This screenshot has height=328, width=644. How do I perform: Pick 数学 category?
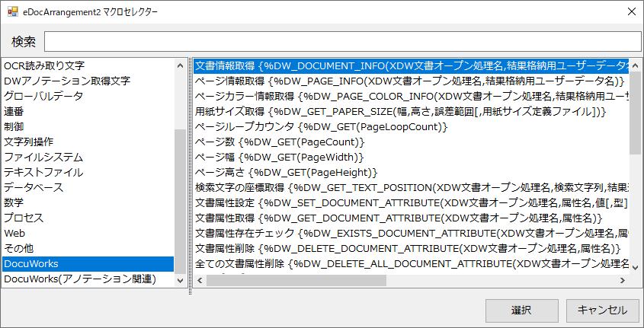pos(88,202)
